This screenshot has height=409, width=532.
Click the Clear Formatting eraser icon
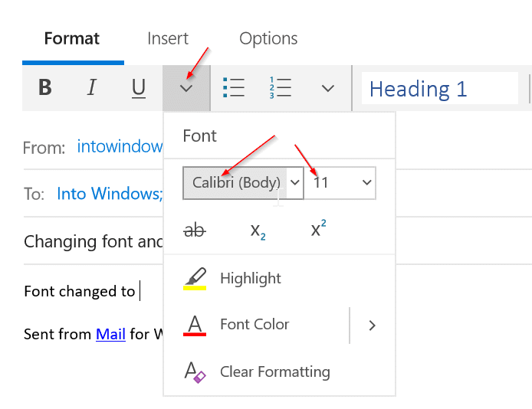tap(195, 372)
